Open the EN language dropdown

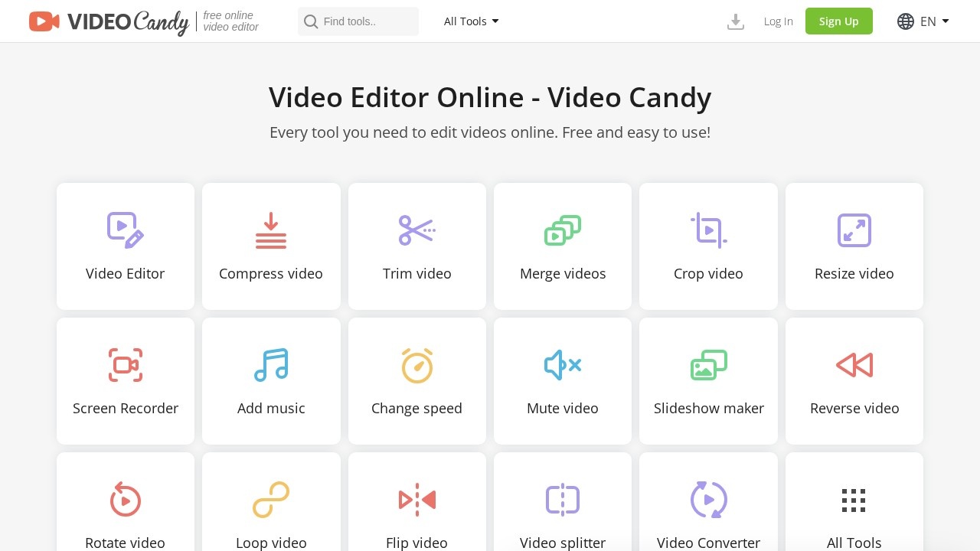click(935, 21)
